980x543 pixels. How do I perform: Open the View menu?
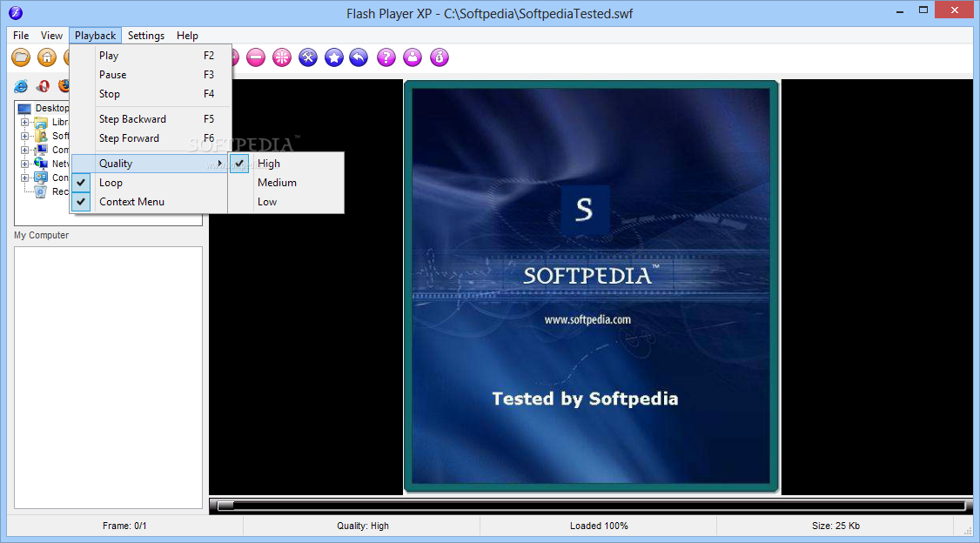click(x=52, y=36)
